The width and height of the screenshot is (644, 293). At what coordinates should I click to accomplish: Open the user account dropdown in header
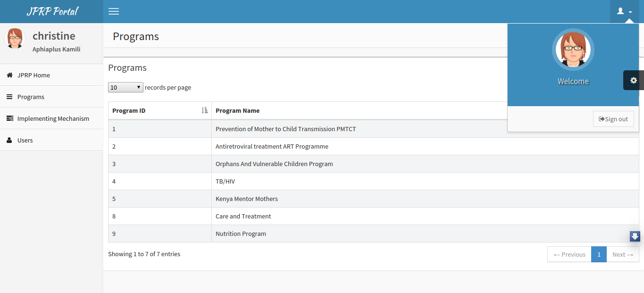point(624,11)
